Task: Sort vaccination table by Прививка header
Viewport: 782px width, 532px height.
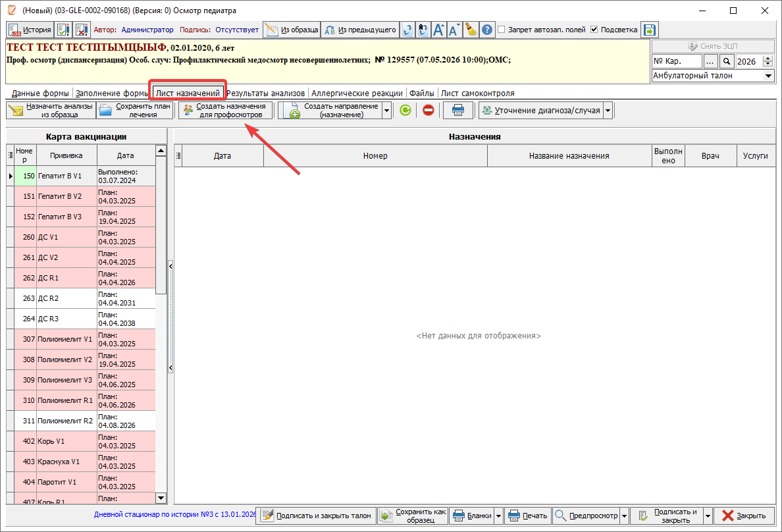Action: point(66,155)
